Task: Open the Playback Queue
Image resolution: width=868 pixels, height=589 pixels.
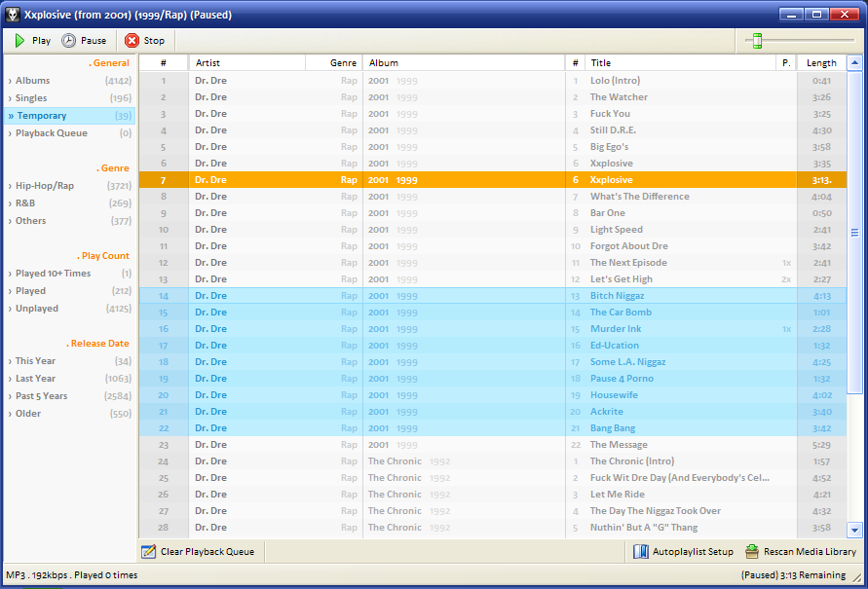Action: (x=70, y=133)
